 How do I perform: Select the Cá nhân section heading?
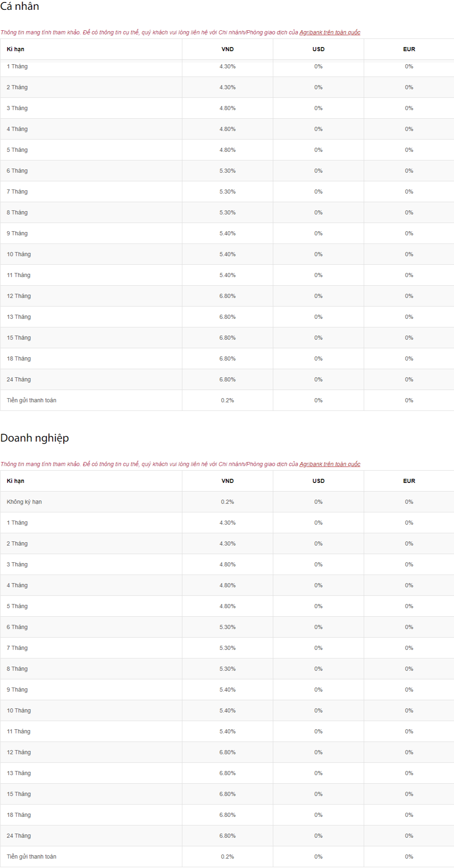pyautogui.click(x=20, y=6)
